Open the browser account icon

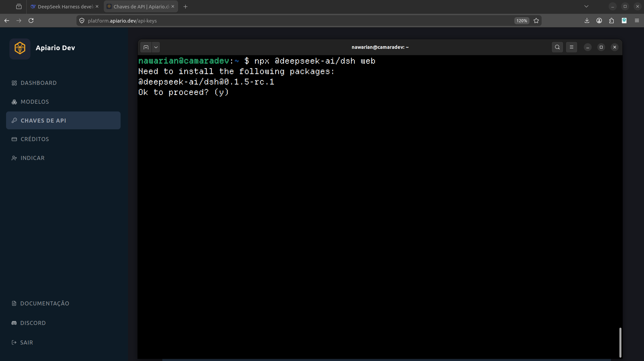tap(599, 21)
